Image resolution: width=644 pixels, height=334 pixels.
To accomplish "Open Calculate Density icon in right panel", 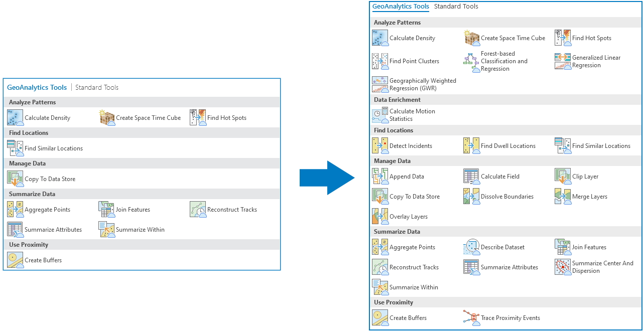I will tap(380, 38).
